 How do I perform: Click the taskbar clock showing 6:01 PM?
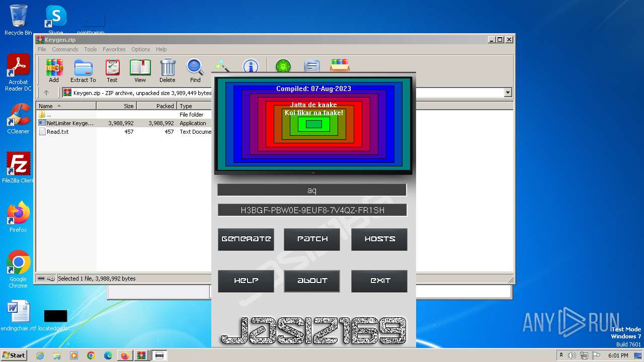point(618,355)
